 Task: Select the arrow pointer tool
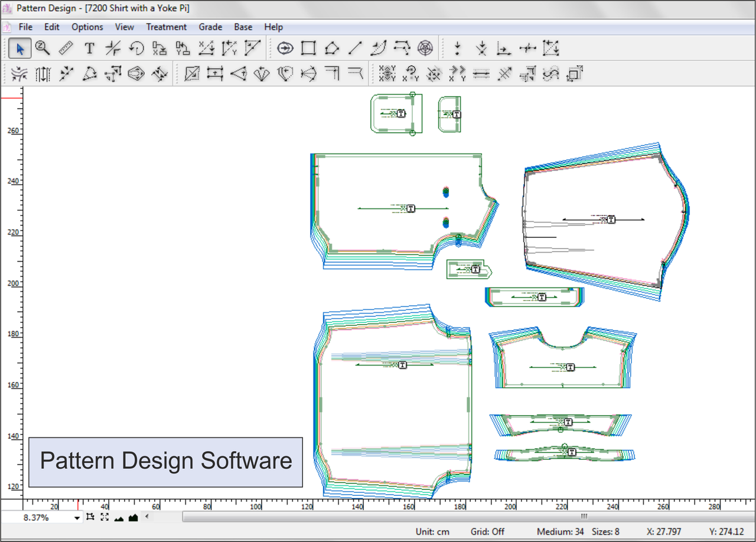pyautogui.click(x=20, y=48)
